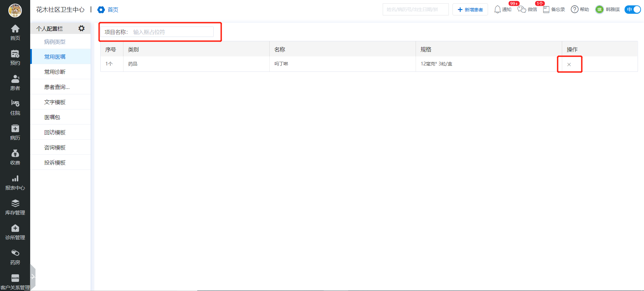Screen dimensions: 644x291
Task: Open 微信 messages icon
Action: point(527,9)
